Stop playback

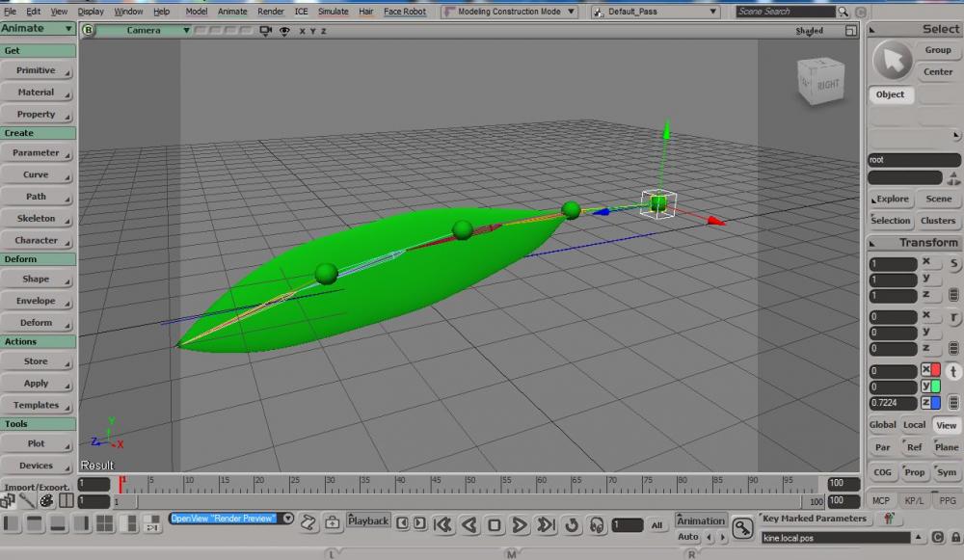click(494, 525)
